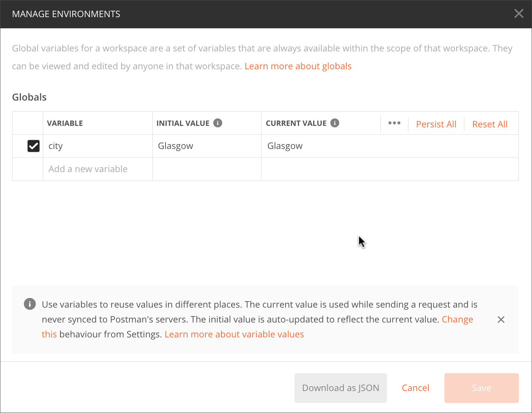Click the Globals heading

tap(29, 97)
